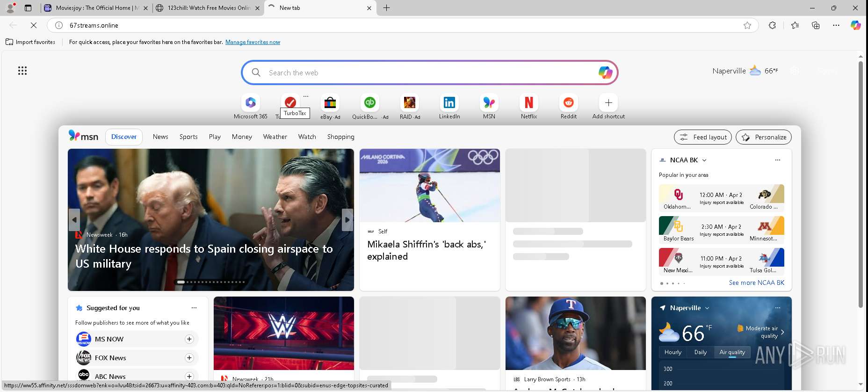Viewport: 868px width, 392px height.
Task: Open TurboTax tile more options dots
Action: 306,96
